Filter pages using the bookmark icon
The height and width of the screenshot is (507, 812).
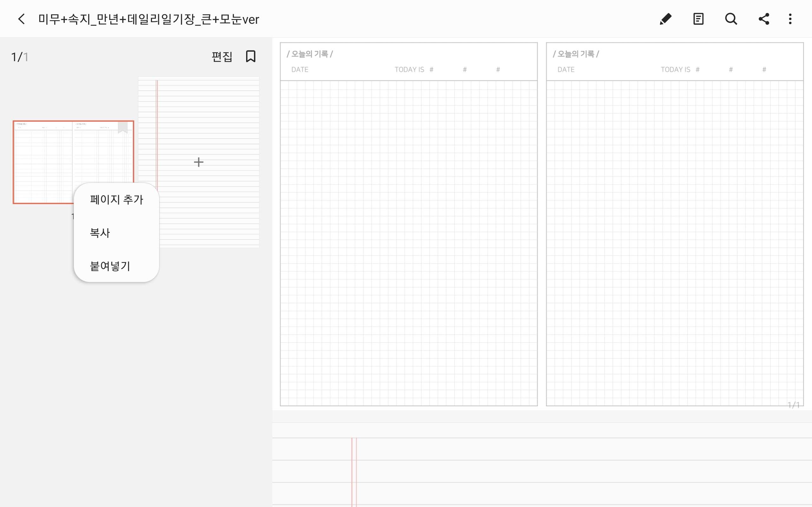tap(251, 56)
